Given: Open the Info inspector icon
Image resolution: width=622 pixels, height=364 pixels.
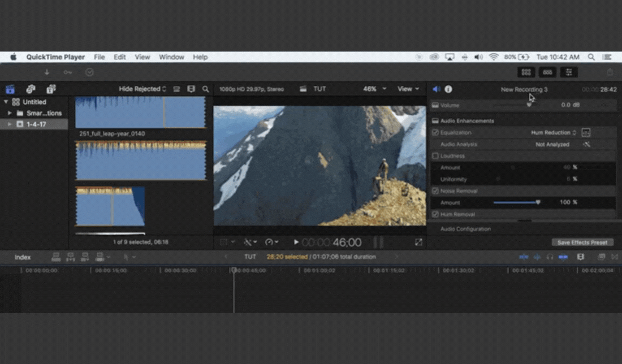Looking at the screenshot, I should [x=448, y=89].
